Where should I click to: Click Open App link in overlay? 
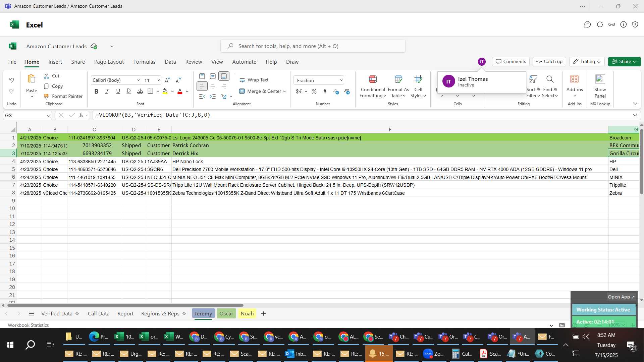[x=621, y=297]
